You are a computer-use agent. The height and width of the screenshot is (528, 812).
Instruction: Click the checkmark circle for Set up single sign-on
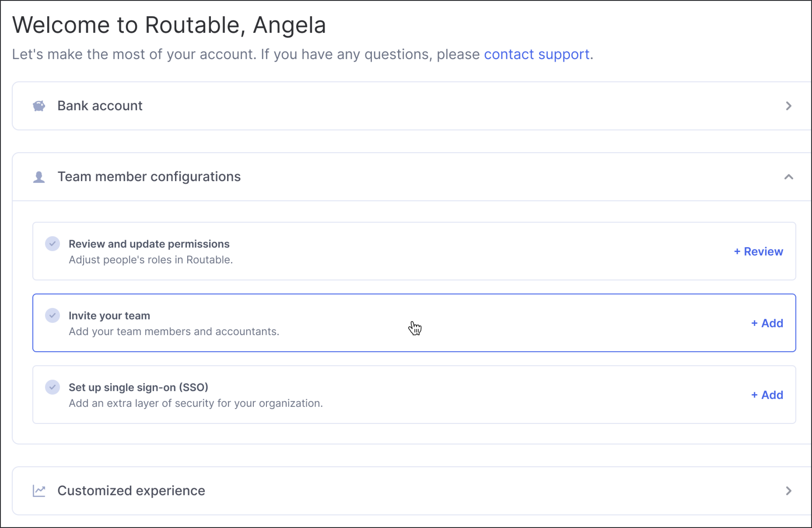point(52,387)
